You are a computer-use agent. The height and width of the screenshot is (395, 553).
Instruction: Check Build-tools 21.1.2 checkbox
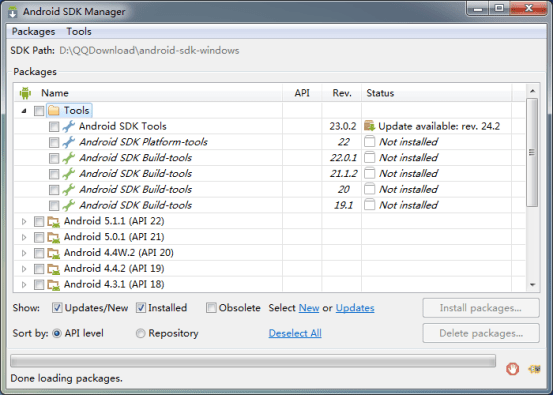(x=54, y=174)
